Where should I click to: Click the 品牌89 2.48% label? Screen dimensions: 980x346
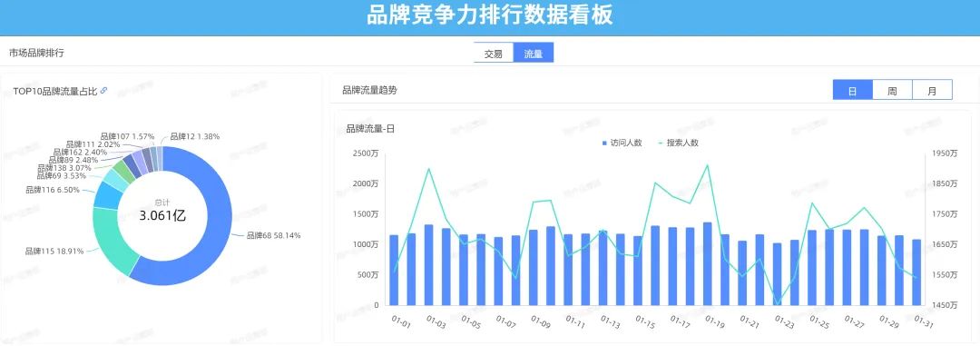73,160
